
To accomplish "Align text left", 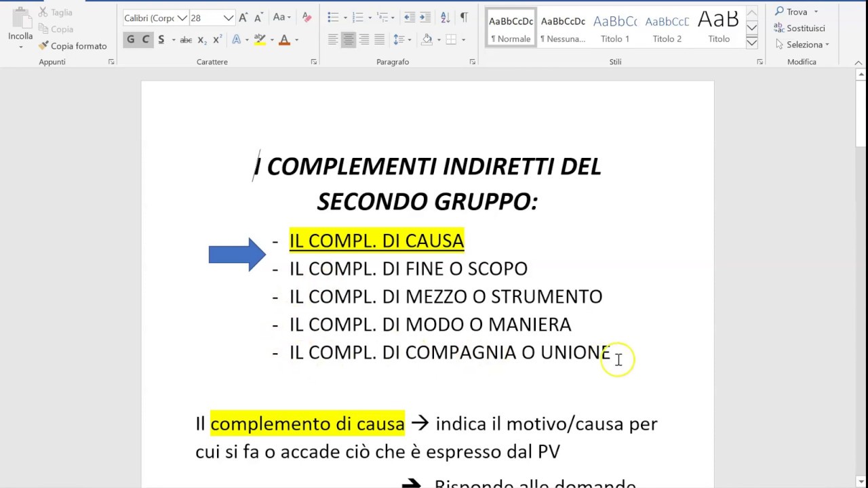I will click(333, 40).
